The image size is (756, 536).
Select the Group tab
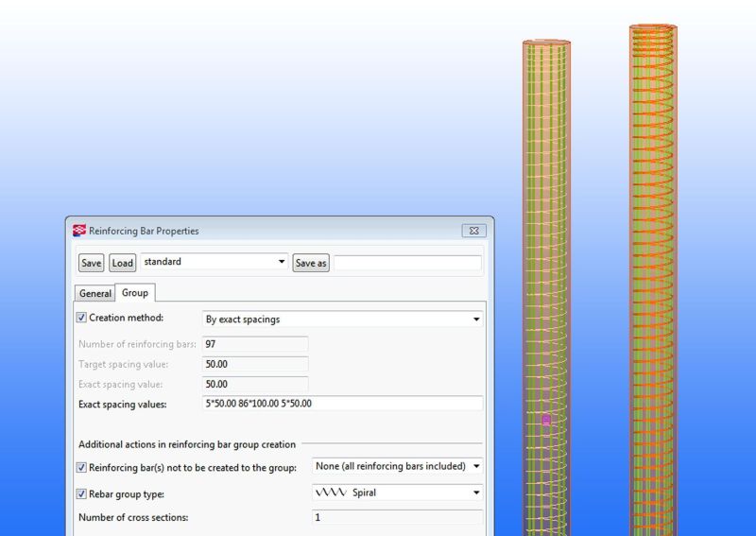pyautogui.click(x=135, y=293)
